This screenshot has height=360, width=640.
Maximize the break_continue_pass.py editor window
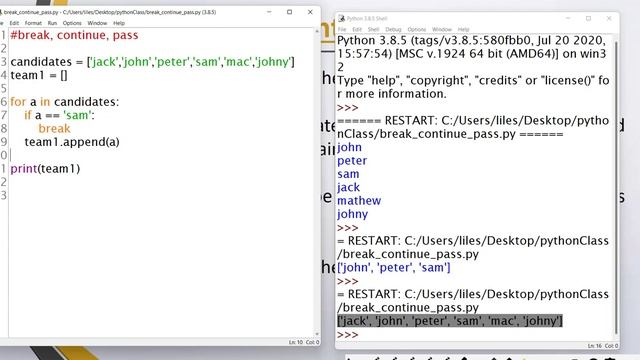pyautogui.click(x=289, y=12)
